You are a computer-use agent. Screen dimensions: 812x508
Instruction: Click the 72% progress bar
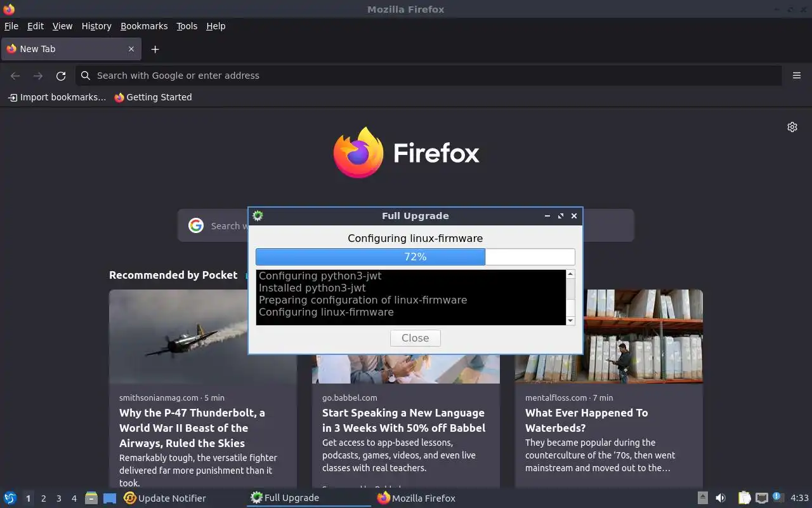[416, 257]
